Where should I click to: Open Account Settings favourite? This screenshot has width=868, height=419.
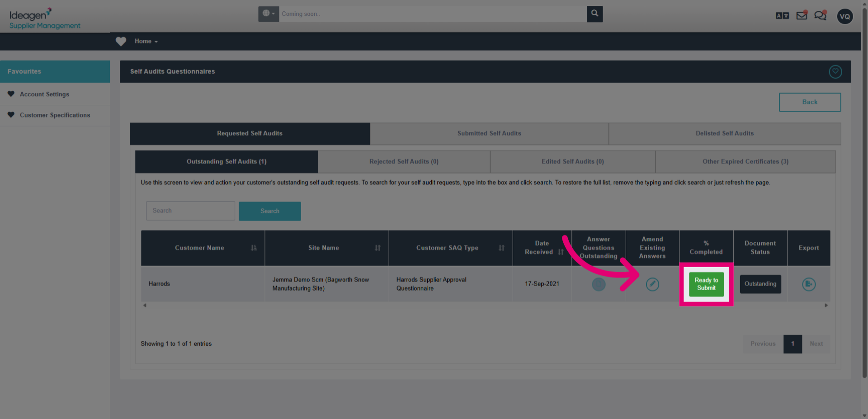(x=44, y=94)
